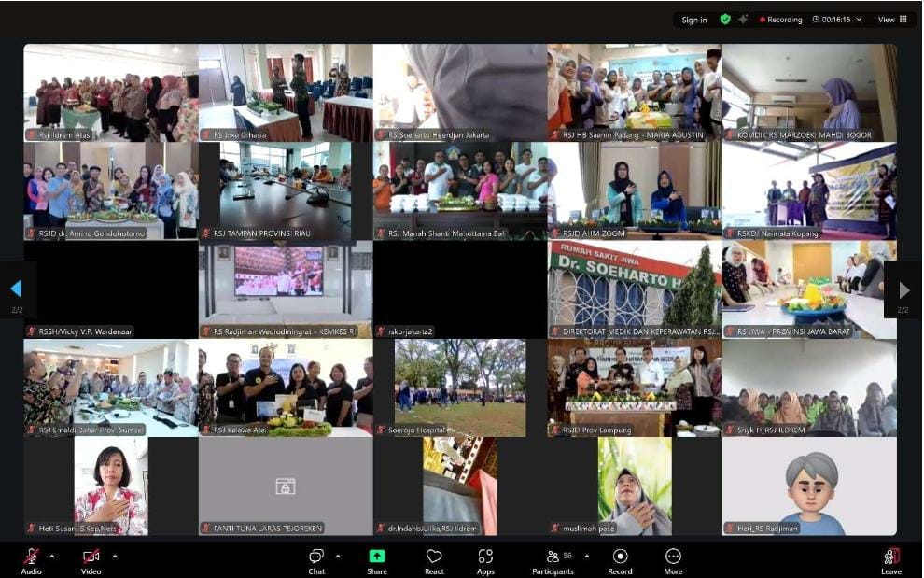924x578 pixels.
Task: Open the React emoji menu
Action: [434, 557]
